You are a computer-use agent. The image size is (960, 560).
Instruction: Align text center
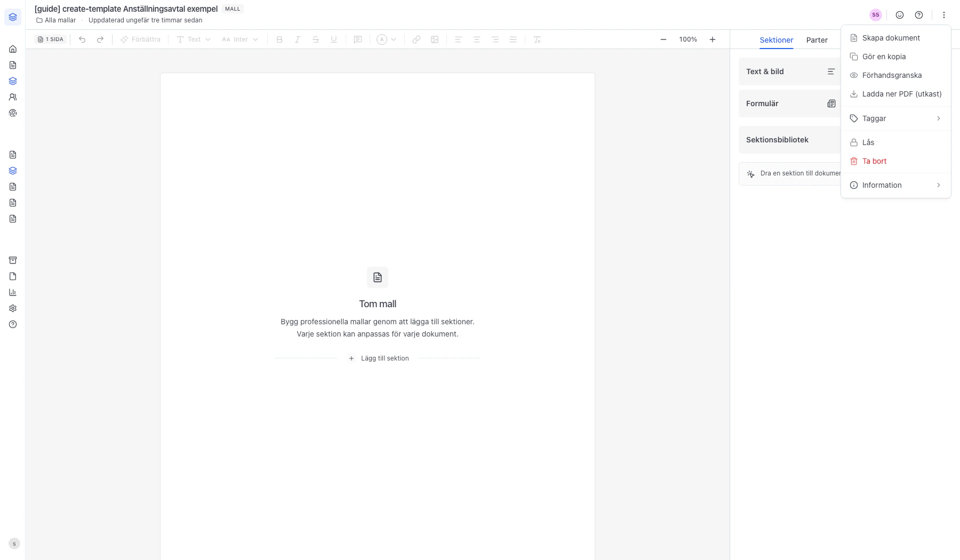click(477, 39)
